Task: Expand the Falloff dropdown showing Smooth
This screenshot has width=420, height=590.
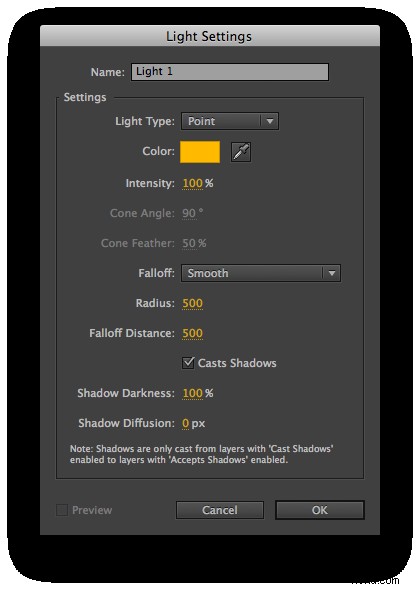Action: pyautogui.click(x=261, y=273)
